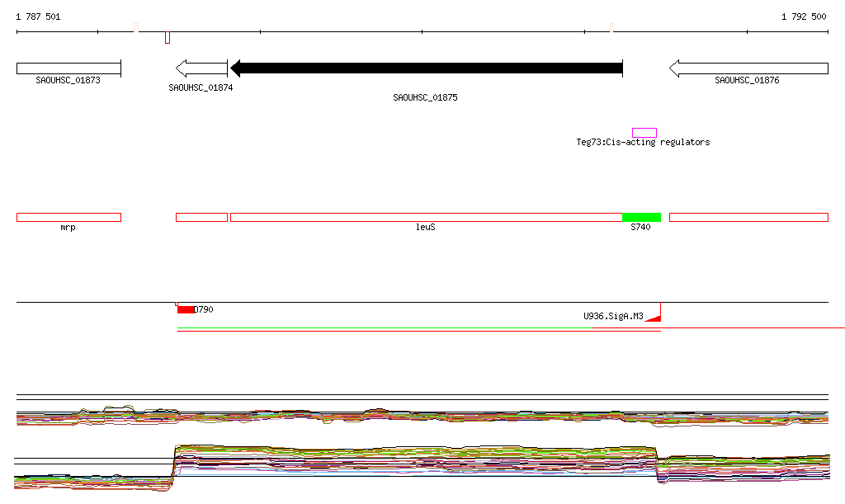Click the end coordinate 1 792 500

coord(803,16)
